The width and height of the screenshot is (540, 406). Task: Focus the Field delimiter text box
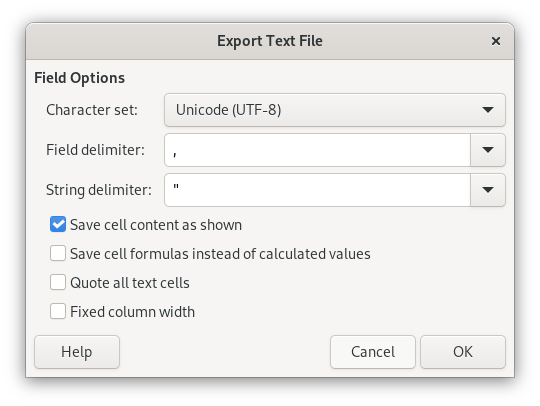coord(318,150)
